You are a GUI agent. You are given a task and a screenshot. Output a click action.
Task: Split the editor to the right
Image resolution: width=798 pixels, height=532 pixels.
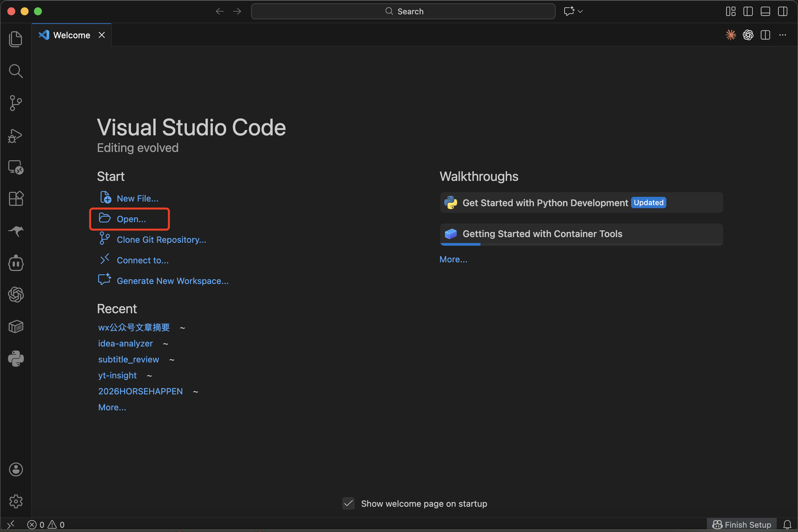tap(765, 35)
